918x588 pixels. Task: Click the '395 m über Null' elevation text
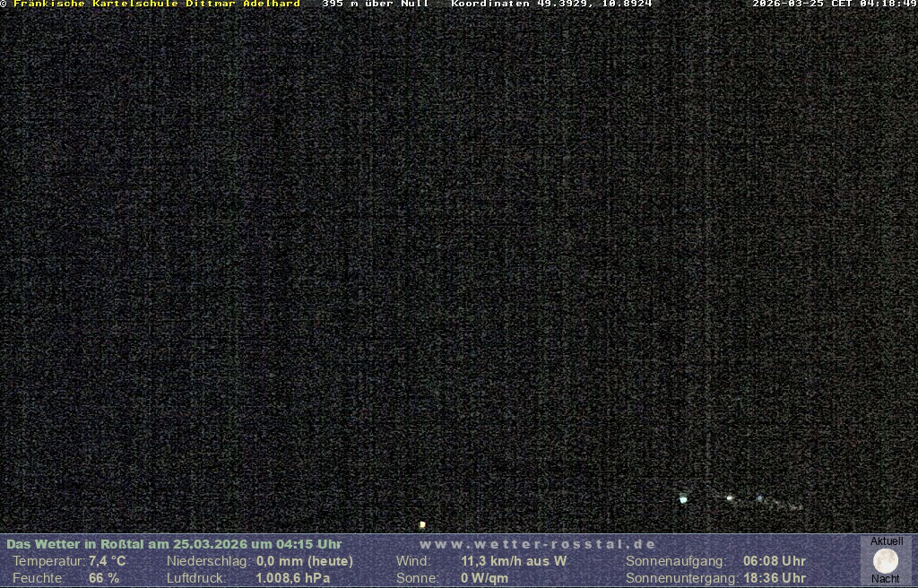[x=376, y=4]
